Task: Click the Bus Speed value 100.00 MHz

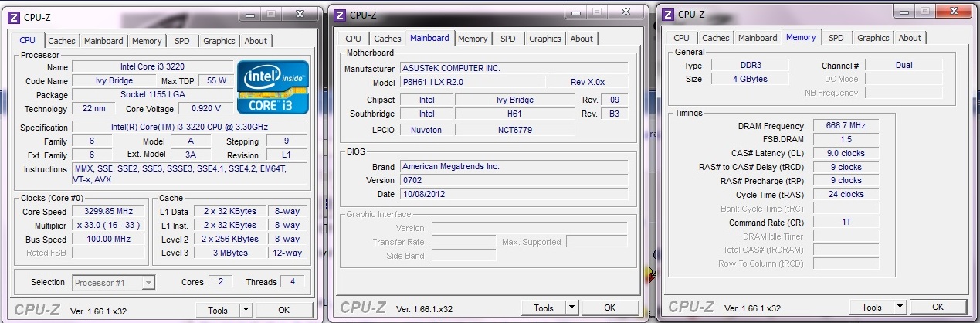Action: pyautogui.click(x=110, y=239)
